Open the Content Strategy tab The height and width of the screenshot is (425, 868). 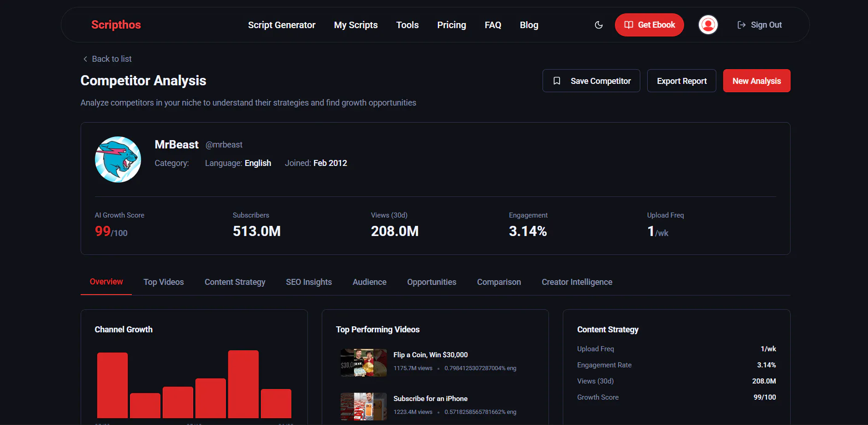(x=235, y=282)
